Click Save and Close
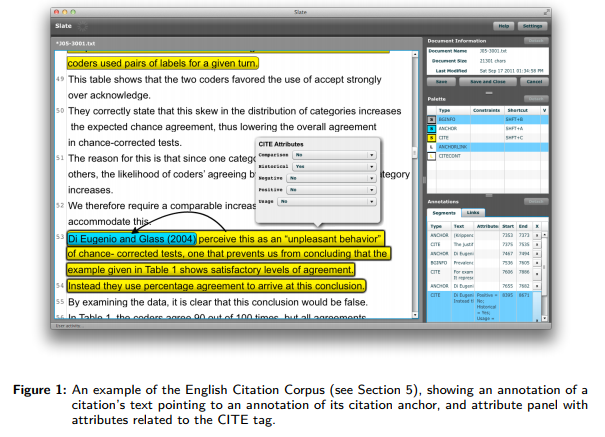 pos(488,82)
